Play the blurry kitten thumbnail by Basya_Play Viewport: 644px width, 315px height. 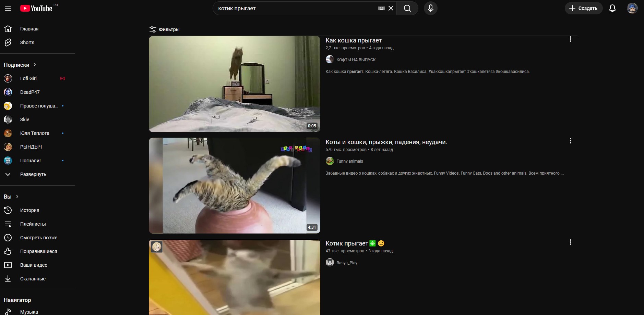pos(235,277)
